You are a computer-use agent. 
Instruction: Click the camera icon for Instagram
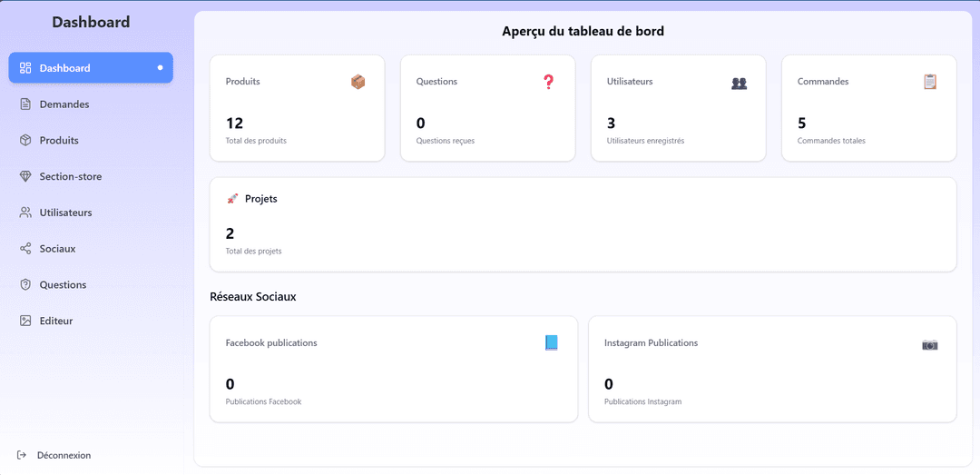[x=929, y=344]
